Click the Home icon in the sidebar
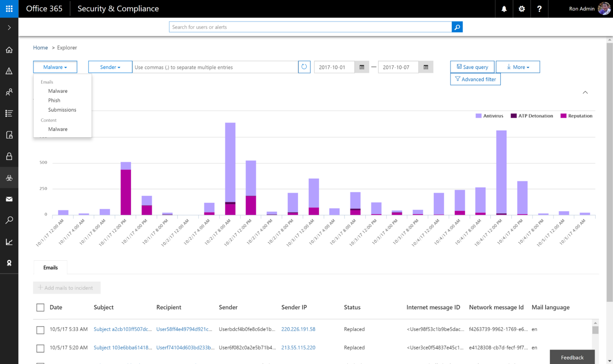 [x=9, y=49]
